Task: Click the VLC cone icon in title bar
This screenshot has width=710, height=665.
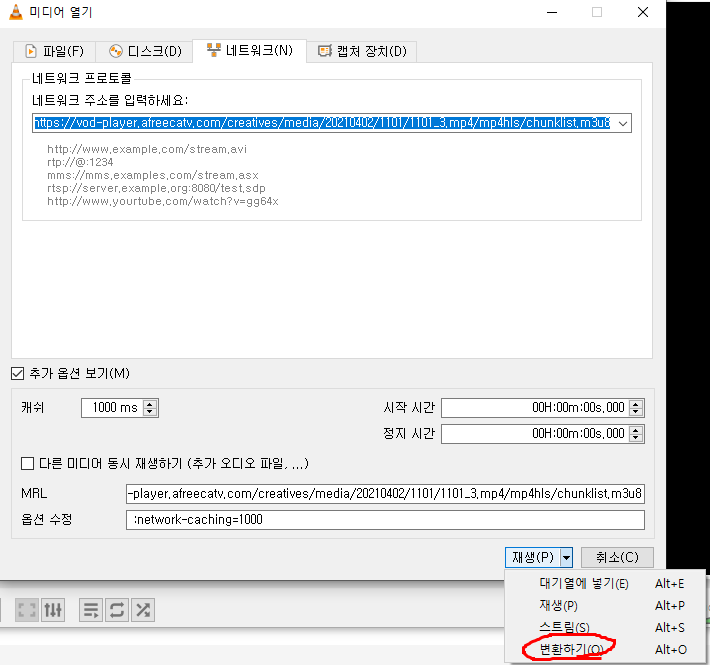Action: pyautogui.click(x=15, y=12)
